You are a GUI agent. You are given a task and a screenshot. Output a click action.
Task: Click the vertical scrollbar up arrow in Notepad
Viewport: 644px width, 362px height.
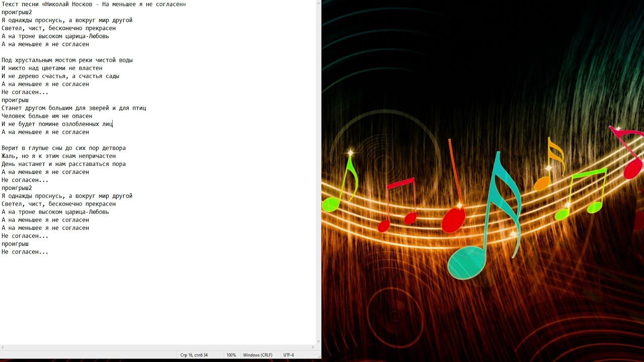click(x=318, y=4)
